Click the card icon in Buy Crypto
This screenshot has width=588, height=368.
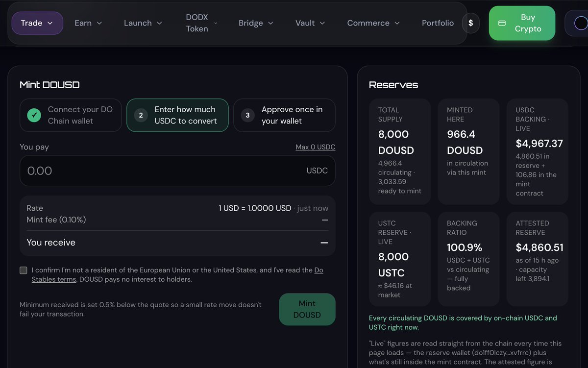pyautogui.click(x=502, y=23)
